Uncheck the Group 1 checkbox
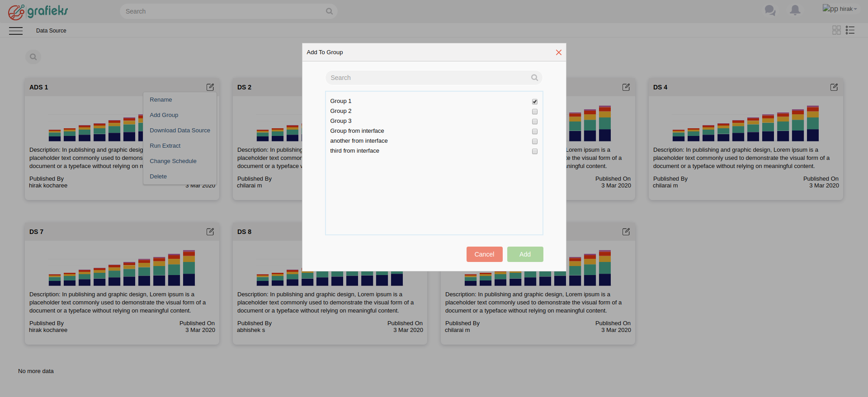The height and width of the screenshot is (397, 868). 535,102
